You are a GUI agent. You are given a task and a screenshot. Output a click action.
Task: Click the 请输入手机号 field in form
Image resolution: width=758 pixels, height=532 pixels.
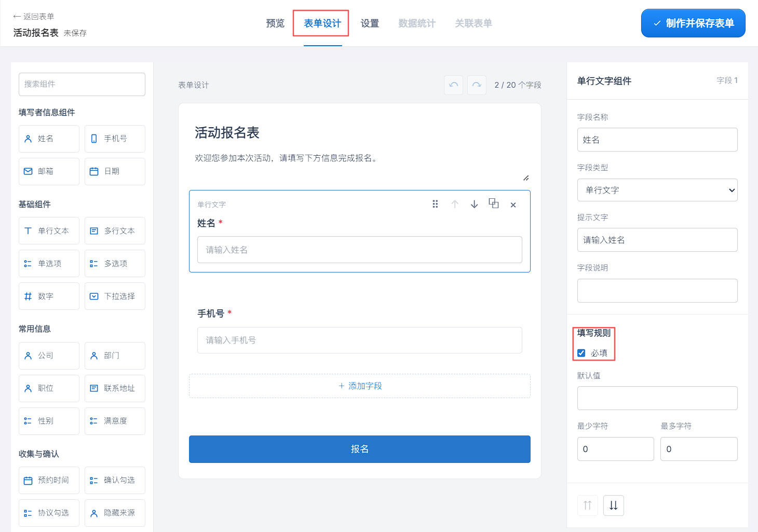(360, 340)
